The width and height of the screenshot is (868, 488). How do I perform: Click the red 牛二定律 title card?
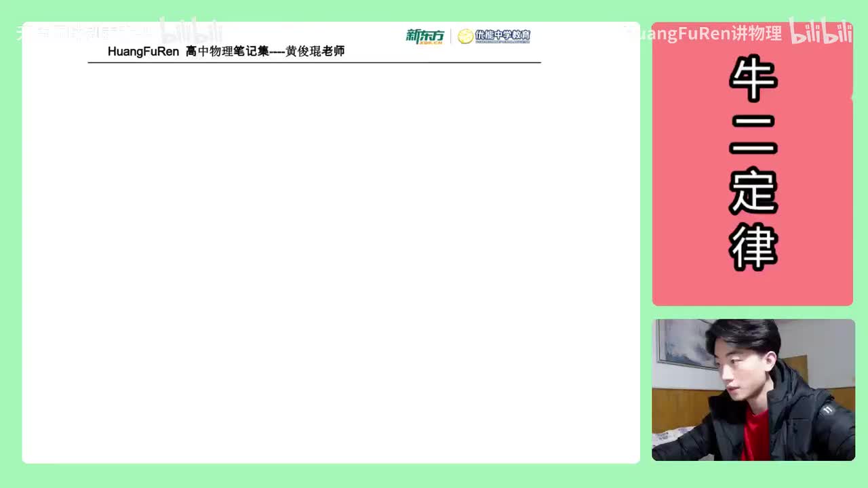click(752, 164)
